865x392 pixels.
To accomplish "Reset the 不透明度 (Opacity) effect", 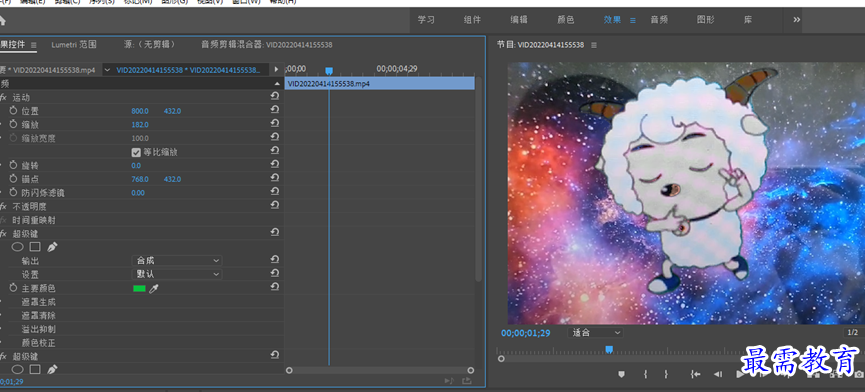I will (275, 206).
